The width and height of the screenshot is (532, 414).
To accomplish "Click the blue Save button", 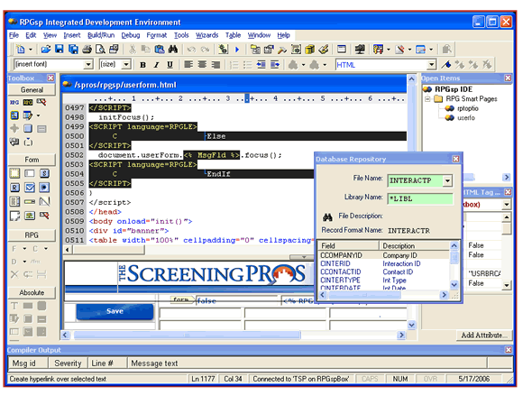I will pyautogui.click(x=115, y=311).
